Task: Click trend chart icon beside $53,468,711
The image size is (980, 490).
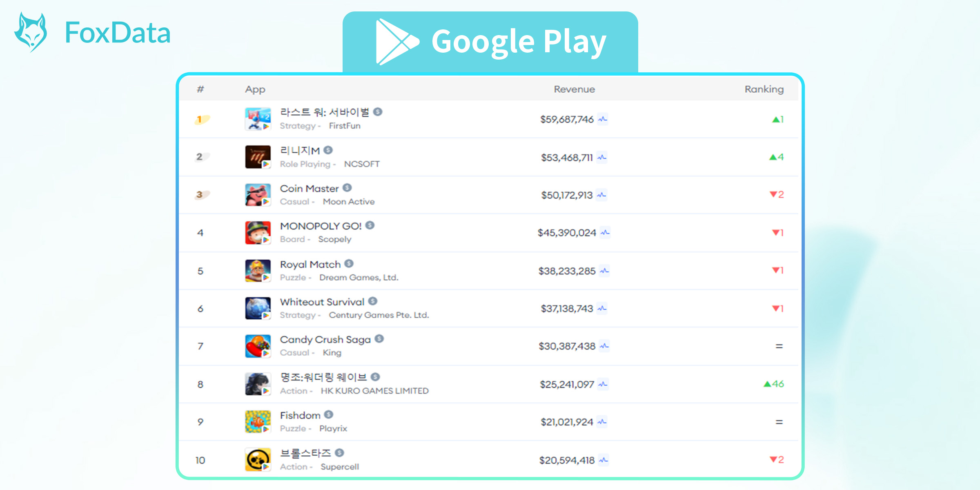Action: pos(602,157)
